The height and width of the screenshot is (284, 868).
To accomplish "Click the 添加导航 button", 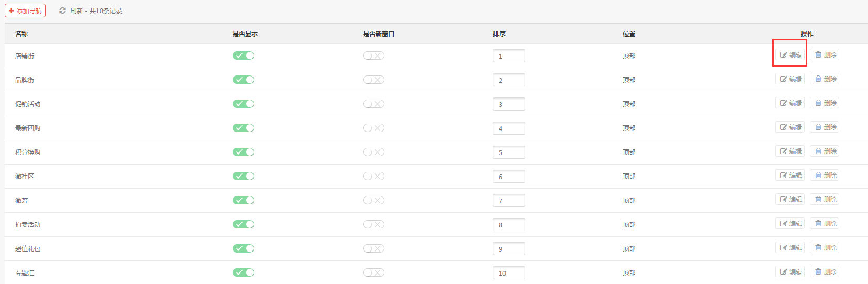I will click(x=25, y=10).
